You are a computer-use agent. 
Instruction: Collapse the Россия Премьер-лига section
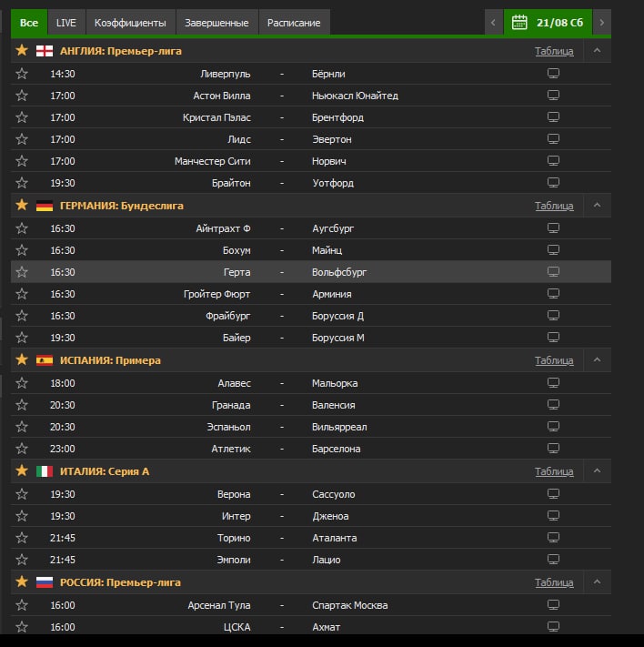click(597, 582)
